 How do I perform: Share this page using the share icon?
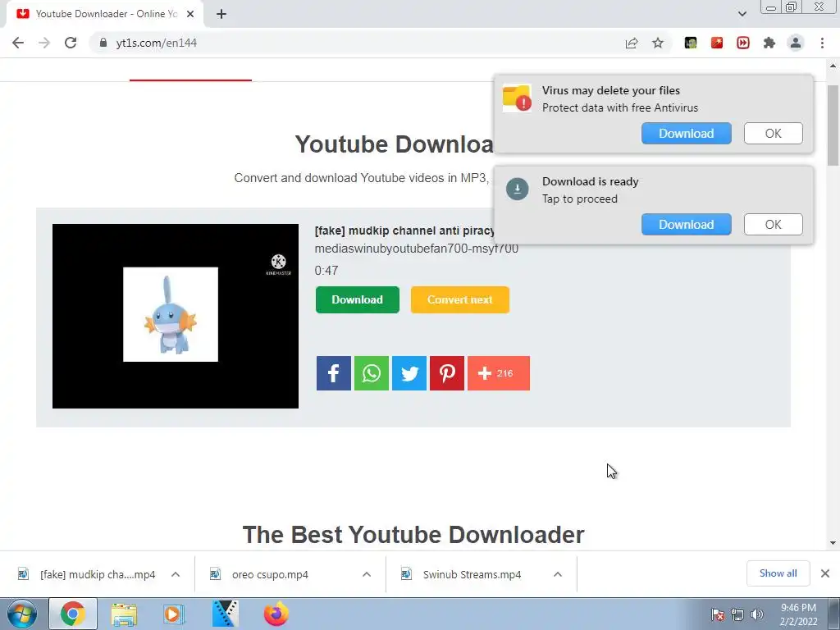(632, 43)
